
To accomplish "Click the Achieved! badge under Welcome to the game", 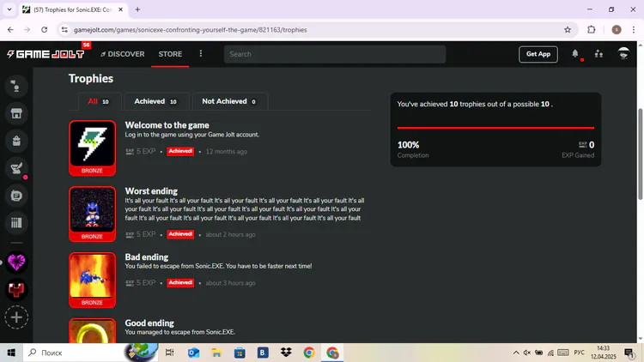I will [180, 152].
